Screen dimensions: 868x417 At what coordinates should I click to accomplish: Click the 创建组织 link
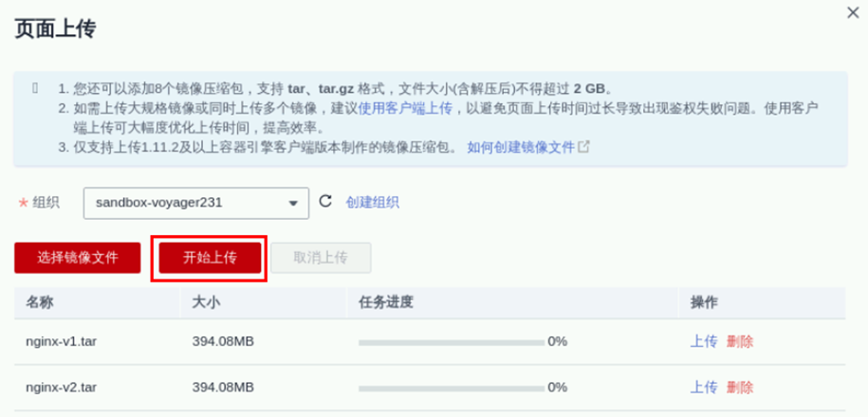372,202
